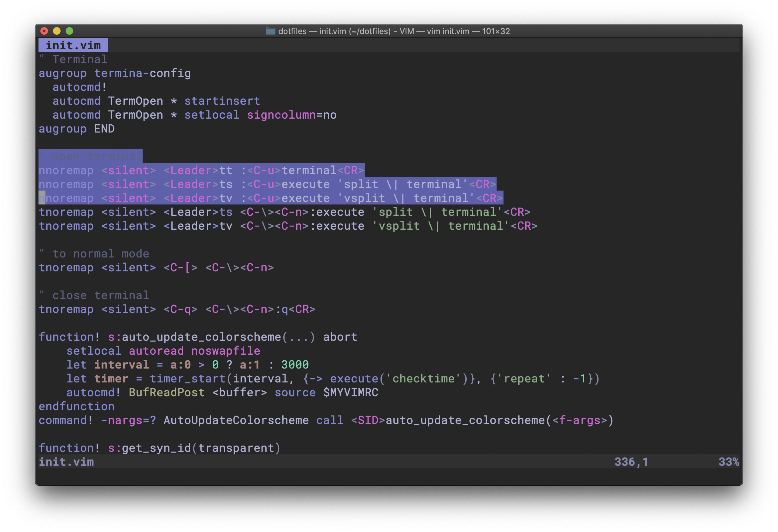Screen dimensions: 778x532
Task: Click '<Leader>tt' in the selected mapping
Action: pyautogui.click(x=198, y=170)
